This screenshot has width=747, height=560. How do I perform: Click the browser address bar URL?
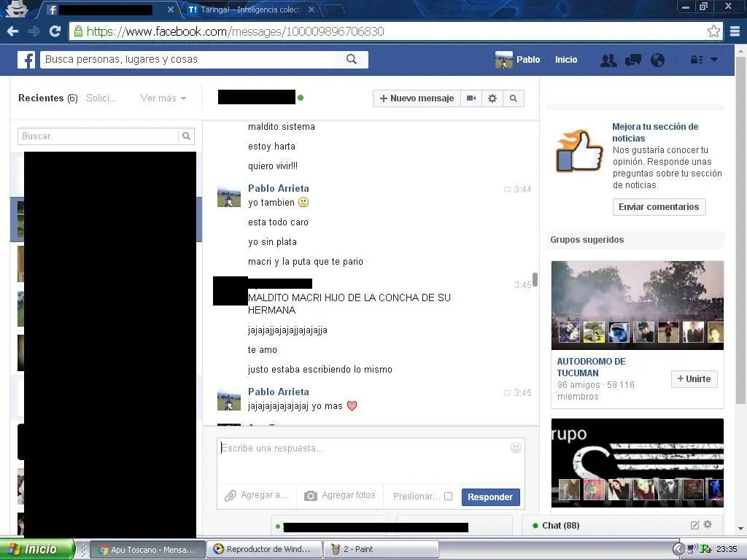pyautogui.click(x=236, y=31)
